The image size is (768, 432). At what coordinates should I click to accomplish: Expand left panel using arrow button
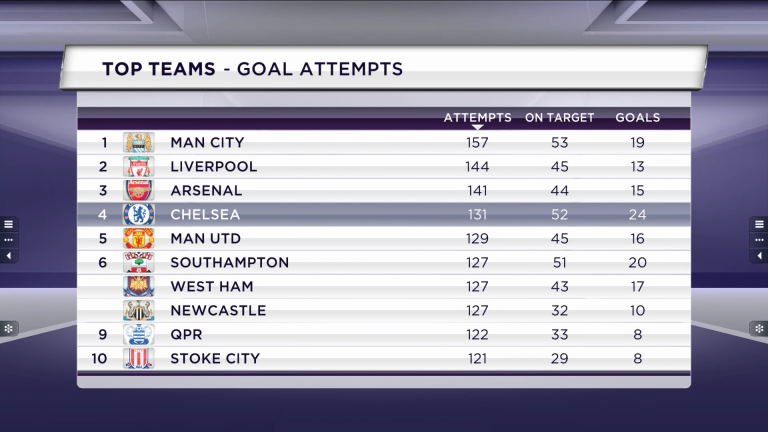(x=8, y=256)
